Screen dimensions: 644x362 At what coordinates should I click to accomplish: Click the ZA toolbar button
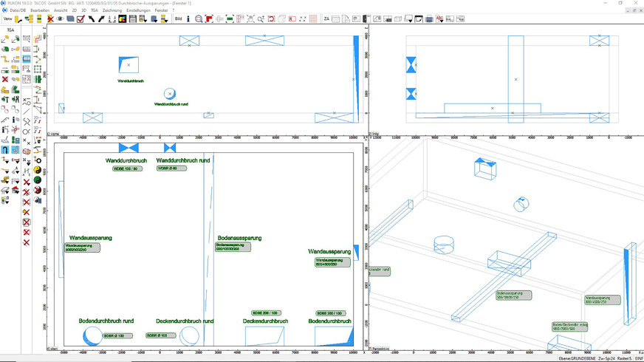(326, 18)
